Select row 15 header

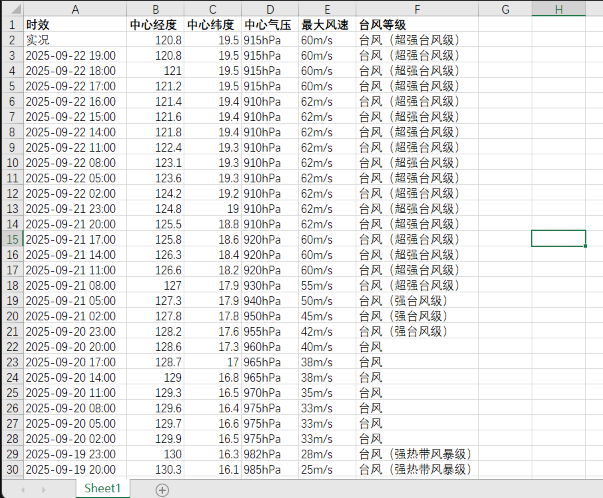(12, 240)
